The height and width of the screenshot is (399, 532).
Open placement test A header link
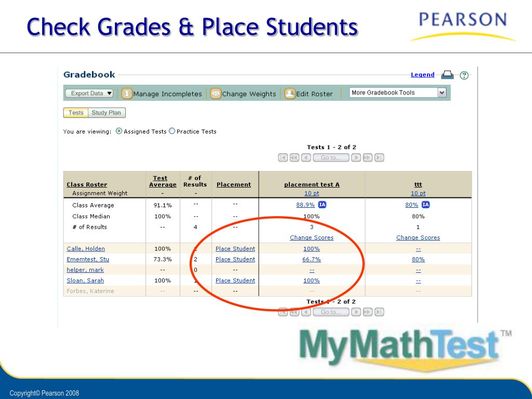tap(312, 184)
